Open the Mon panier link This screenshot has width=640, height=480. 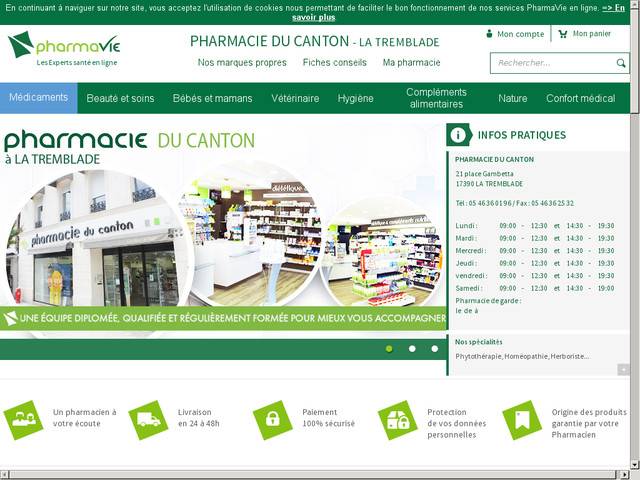coord(591,34)
